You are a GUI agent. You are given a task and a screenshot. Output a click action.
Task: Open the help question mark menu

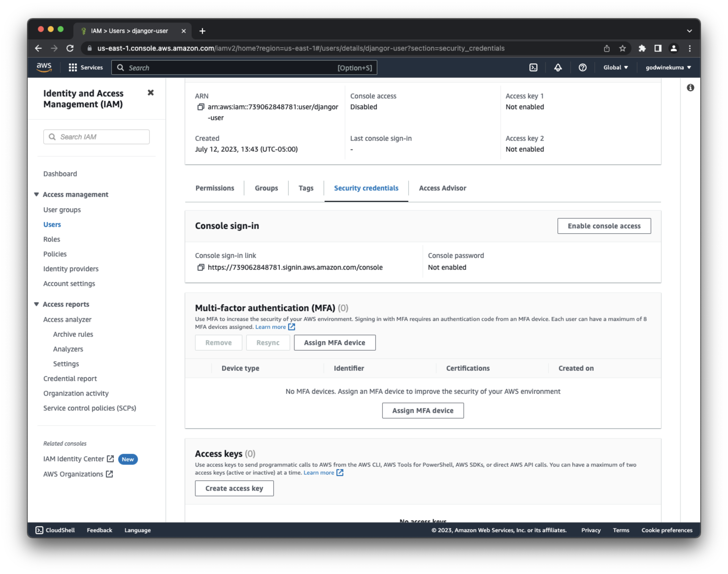pos(582,67)
